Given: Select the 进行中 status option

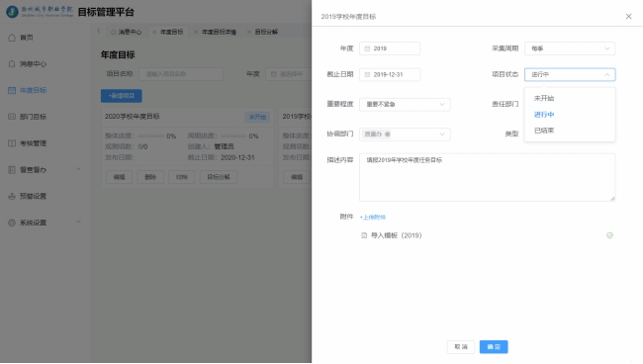Looking at the screenshot, I should pyautogui.click(x=570, y=115).
